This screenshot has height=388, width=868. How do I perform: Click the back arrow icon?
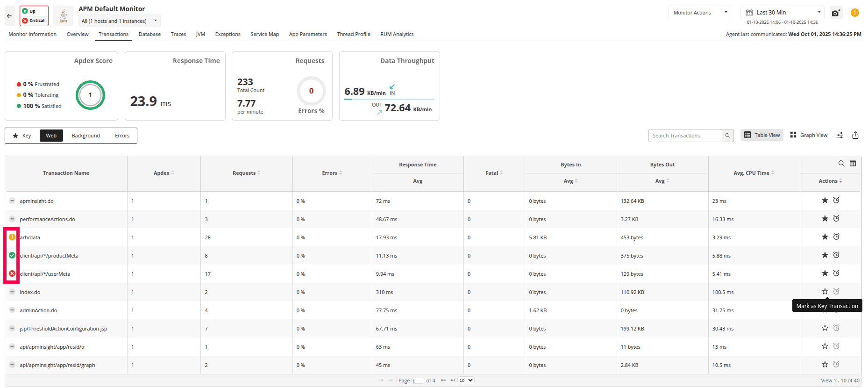9,16
